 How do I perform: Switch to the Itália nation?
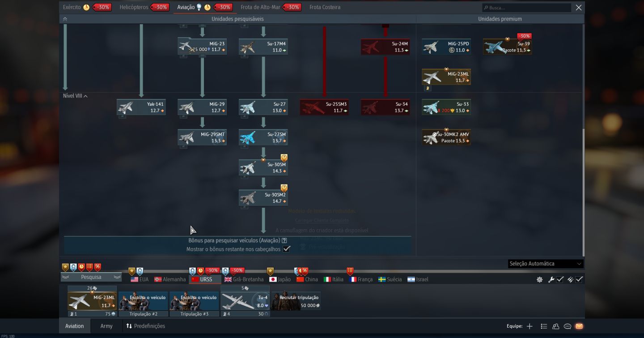pyautogui.click(x=334, y=279)
